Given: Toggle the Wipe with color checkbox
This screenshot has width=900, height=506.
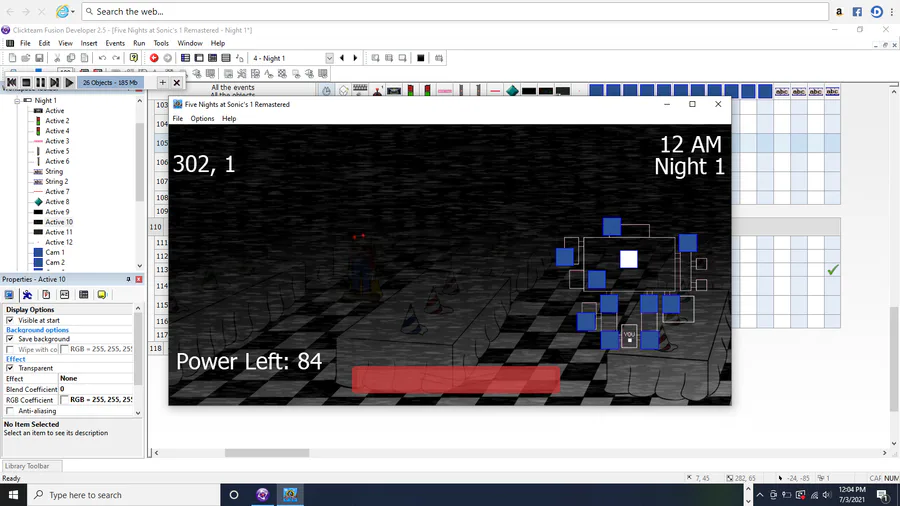Looking at the screenshot, I should [x=10, y=349].
